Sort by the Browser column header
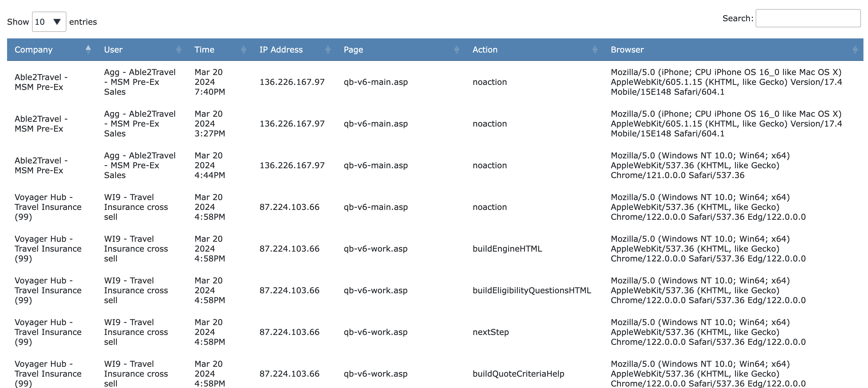This screenshot has width=868, height=388. tap(733, 50)
